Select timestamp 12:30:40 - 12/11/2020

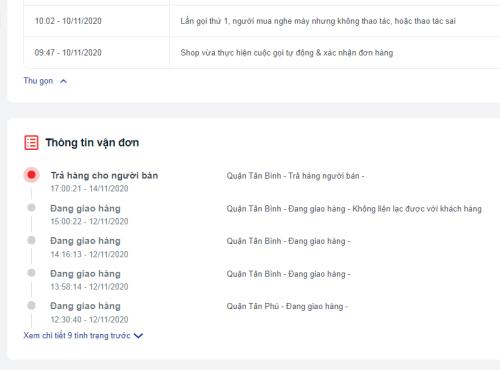coord(89,320)
